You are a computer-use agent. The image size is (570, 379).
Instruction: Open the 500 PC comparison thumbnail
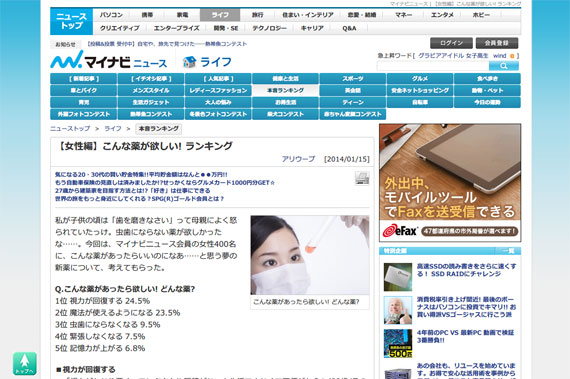pyautogui.click(x=398, y=343)
